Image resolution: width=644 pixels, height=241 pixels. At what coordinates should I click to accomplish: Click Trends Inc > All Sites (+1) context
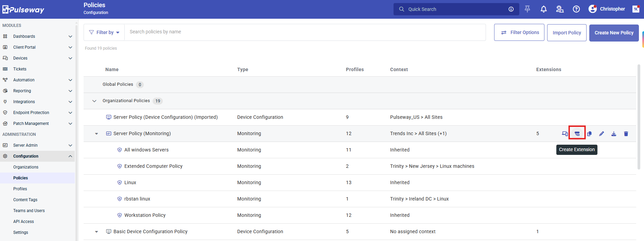pos(418,133)
